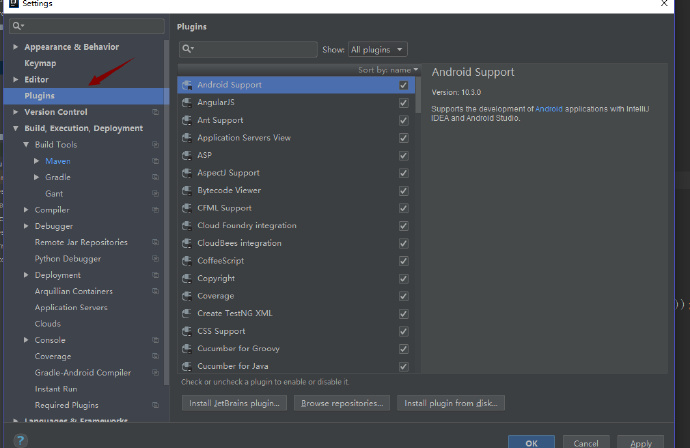Uncheck Application Servers View checkbox
The image size is (690, 448).
(404, 138)
